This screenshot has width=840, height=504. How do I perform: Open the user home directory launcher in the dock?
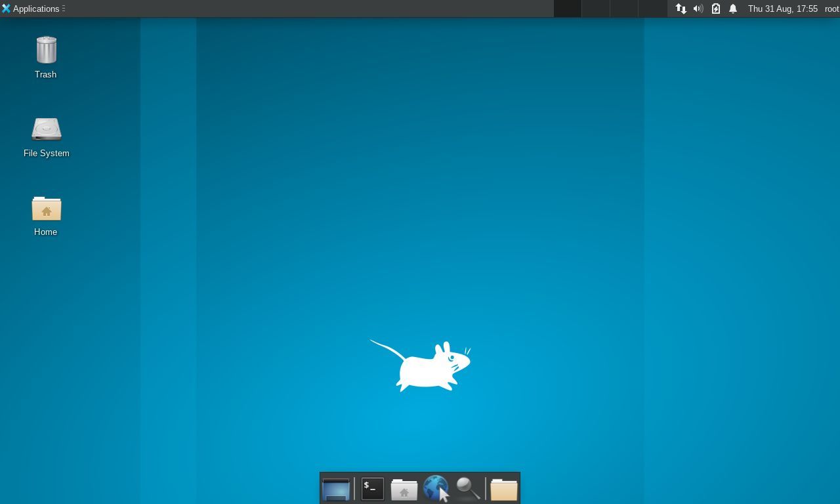(404, 488)
